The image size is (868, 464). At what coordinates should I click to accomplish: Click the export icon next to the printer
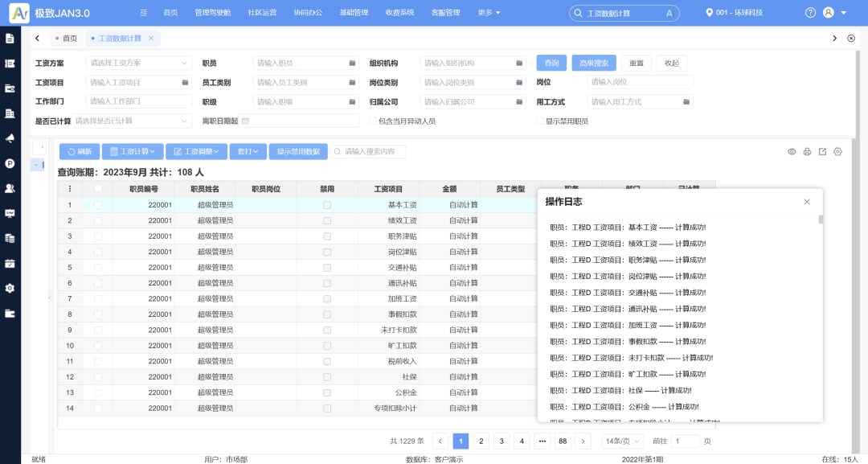click(x=822, y=151)
